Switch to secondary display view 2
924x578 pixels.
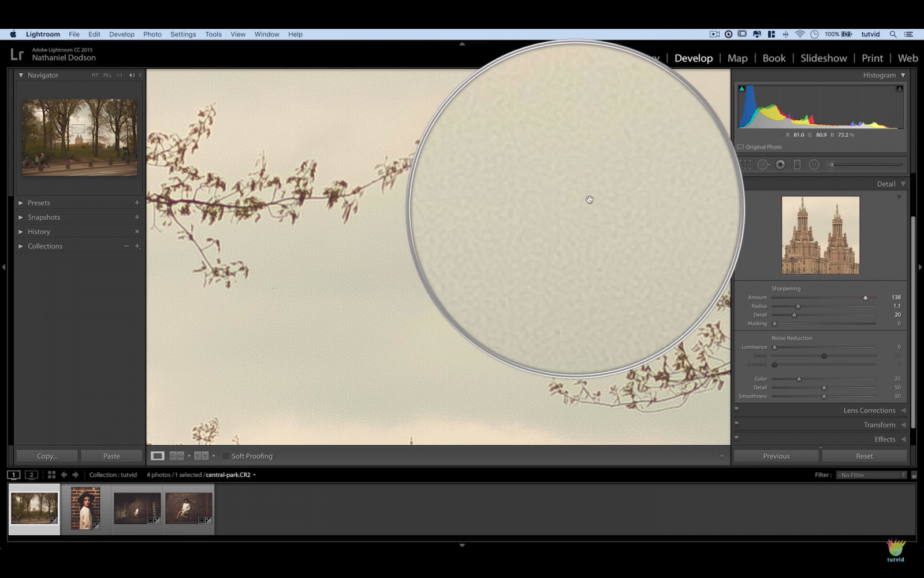31,475
